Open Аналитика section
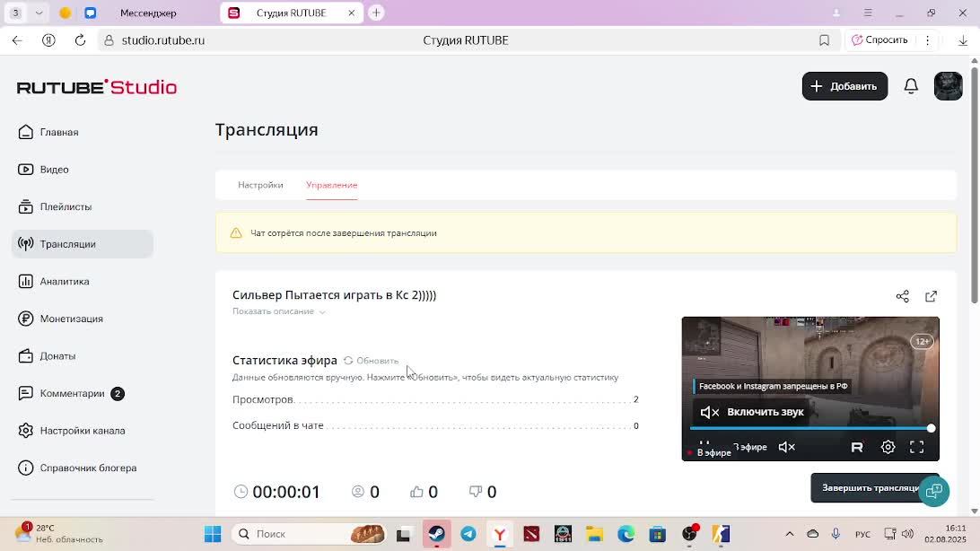The image size is (980, 551). click(65, 281)
